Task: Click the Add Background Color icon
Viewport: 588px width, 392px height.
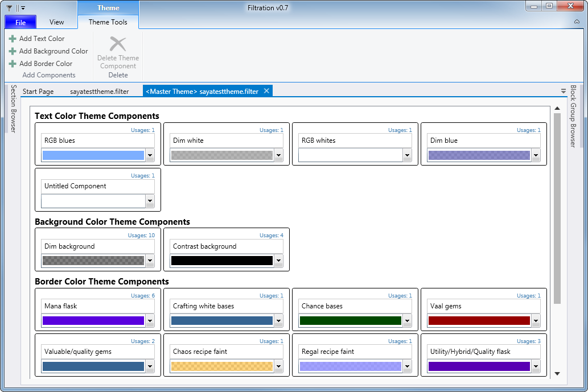Action: click(x=12, y=51)
